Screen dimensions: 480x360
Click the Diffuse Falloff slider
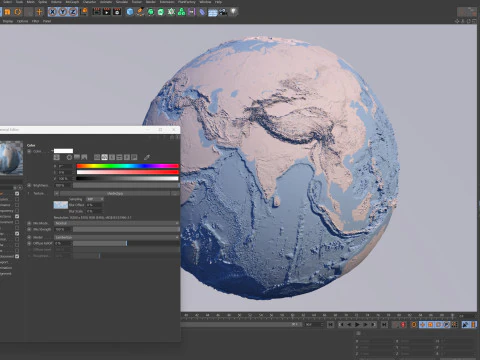(x=126, y=243)
